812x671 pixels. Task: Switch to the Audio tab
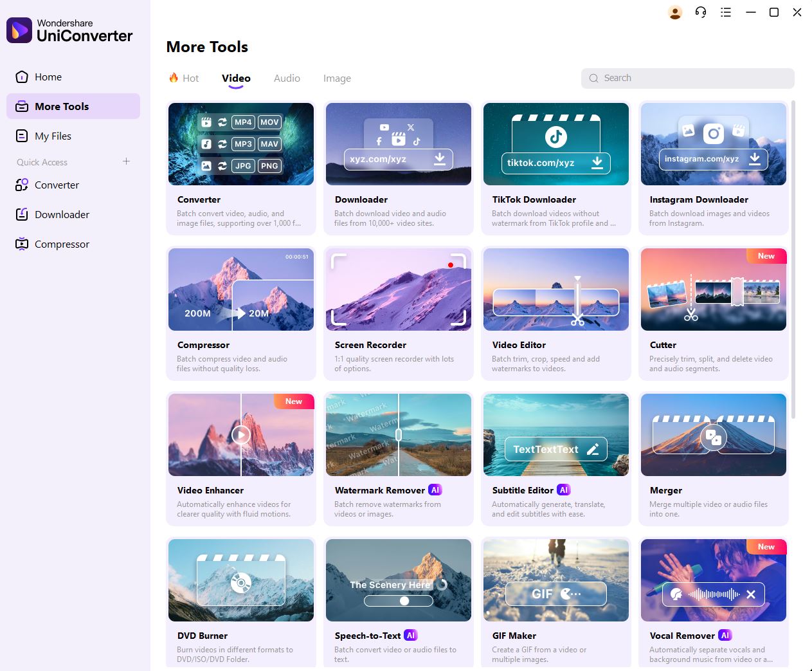287,78
